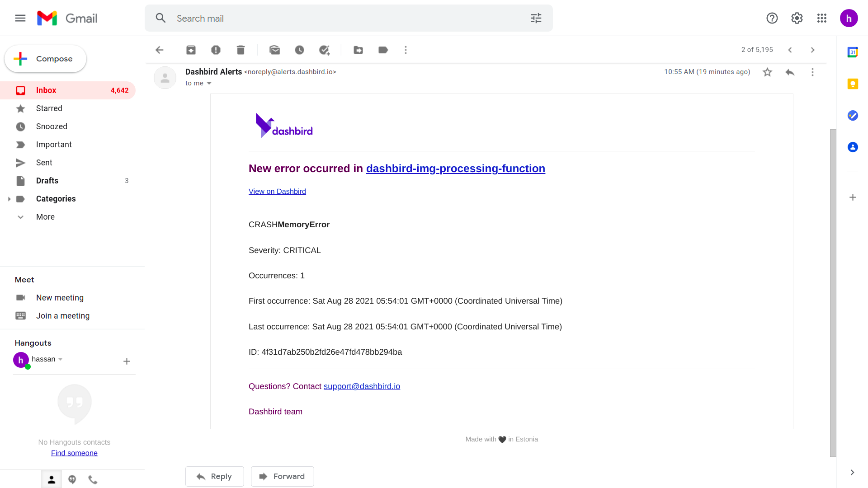Archive this email
Screen dimensions: 868x488
[x=191, y=50]
